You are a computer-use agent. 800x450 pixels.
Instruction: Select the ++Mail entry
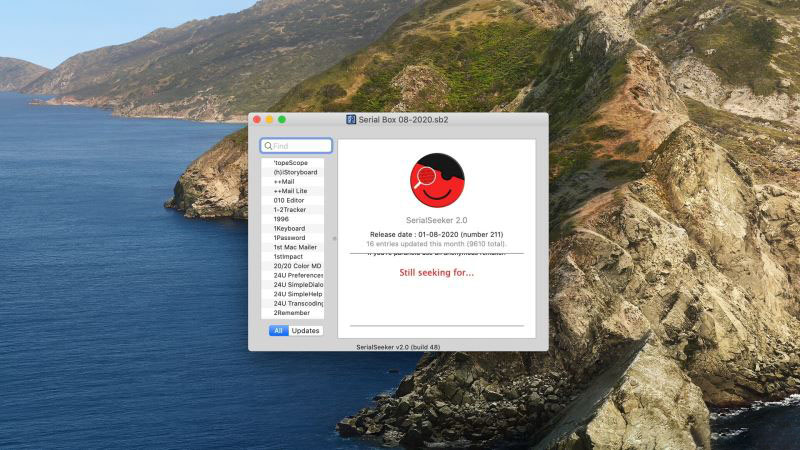tap(292, 182)
